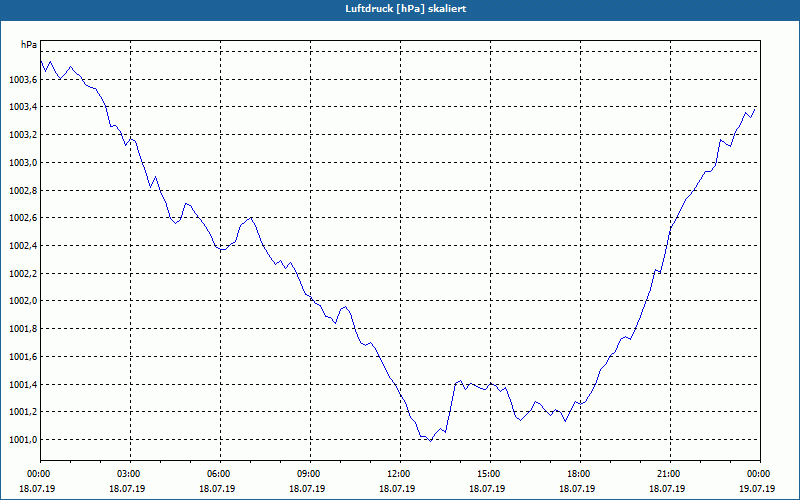Click the 1002,2 y-axis label
Viewport: 800px width, 500px height.
point(23,273)
